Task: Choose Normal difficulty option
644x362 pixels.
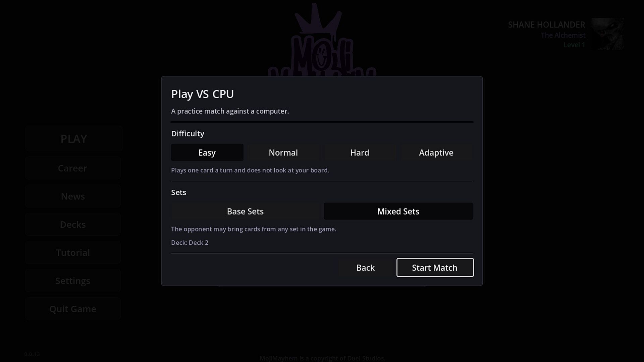Action: tap(283, 153)
